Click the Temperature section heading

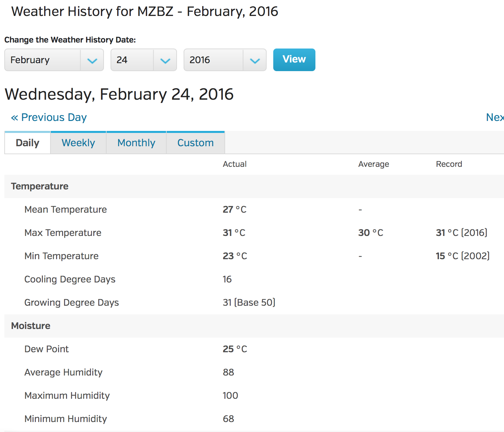click(40, 186)
